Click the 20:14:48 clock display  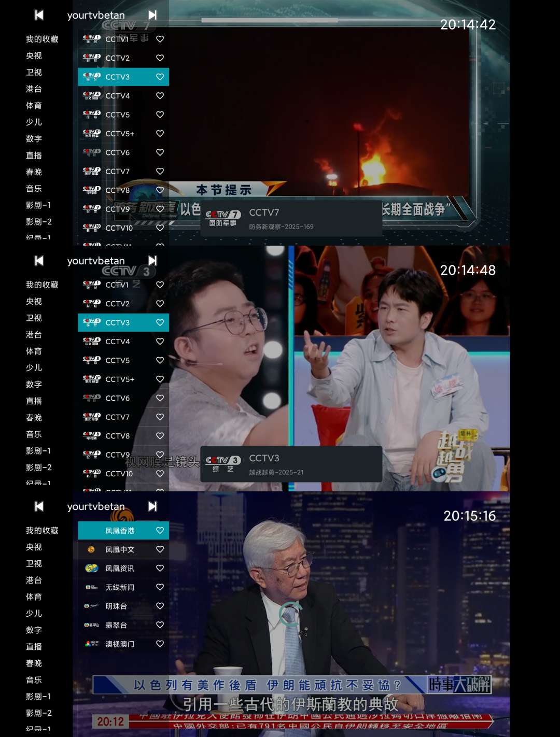click(468, 270)
